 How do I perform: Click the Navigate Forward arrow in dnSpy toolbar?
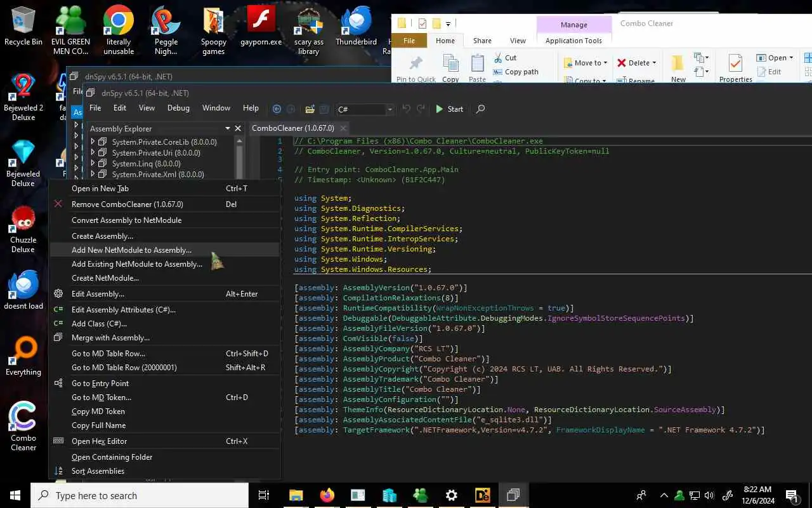[291, 109]
